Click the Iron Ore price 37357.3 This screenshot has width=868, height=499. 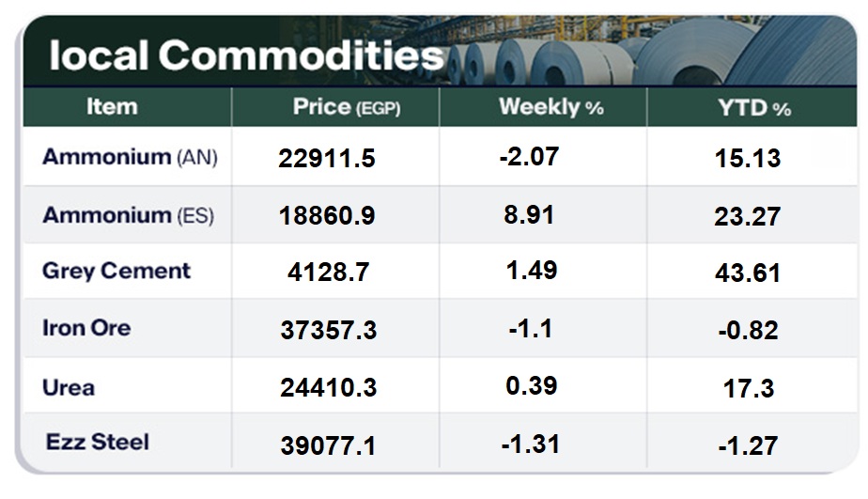327,330
